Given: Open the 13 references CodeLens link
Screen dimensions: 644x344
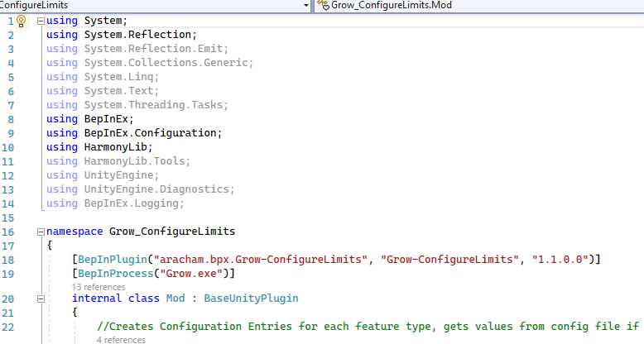Looking at the screenshot, I should click(99, 286).
